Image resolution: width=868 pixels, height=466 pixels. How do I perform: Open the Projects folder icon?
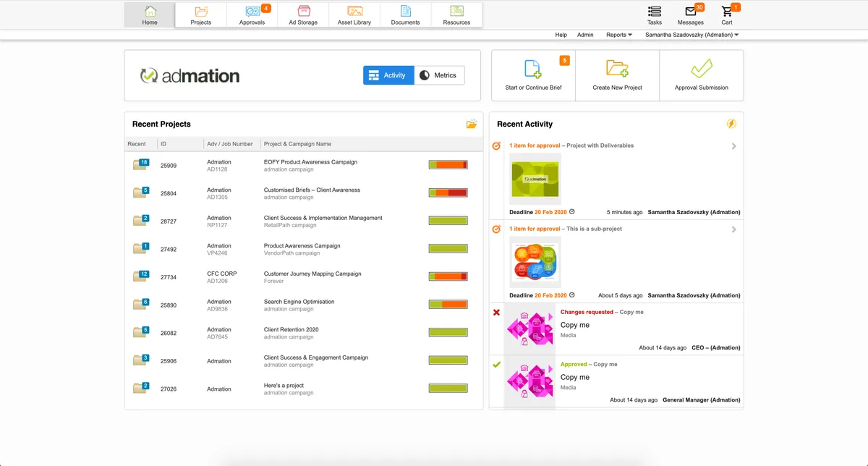click(x=201, y=12)
